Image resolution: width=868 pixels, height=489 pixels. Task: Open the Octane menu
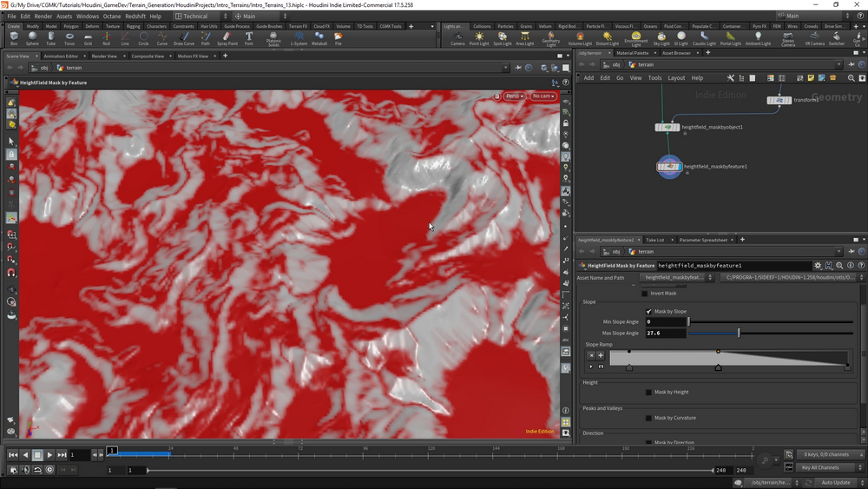[x=112, y=16]
